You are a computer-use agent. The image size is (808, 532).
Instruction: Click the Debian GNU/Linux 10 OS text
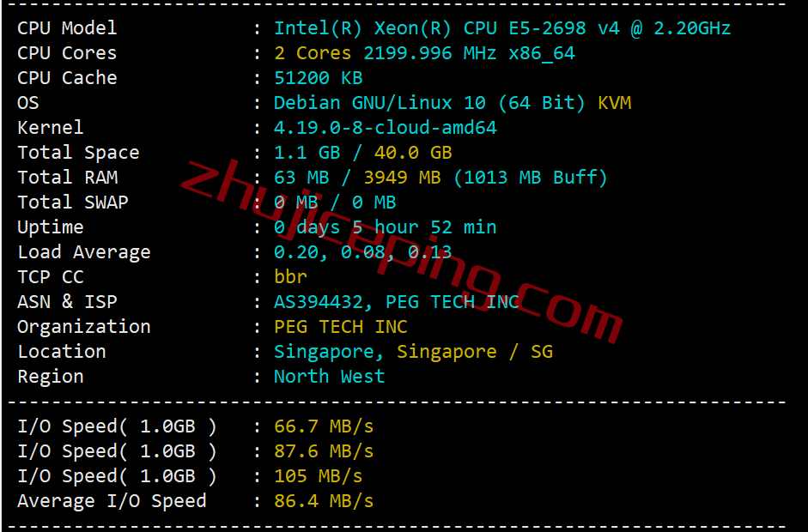(380, 103)
